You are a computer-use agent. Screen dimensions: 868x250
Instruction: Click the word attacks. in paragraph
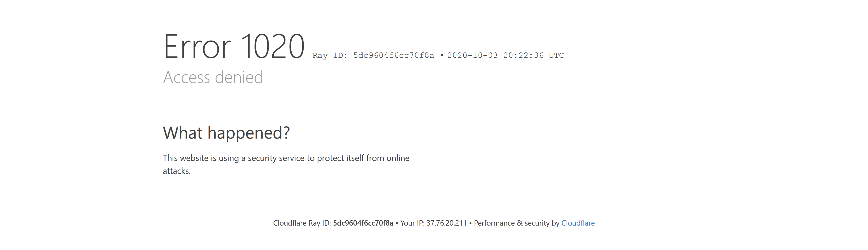177,171
